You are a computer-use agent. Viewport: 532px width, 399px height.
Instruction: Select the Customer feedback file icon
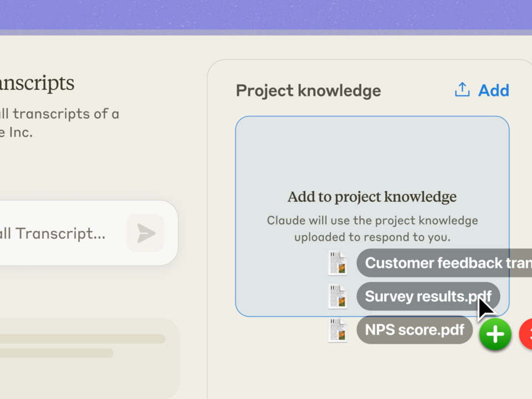point(337,263)
